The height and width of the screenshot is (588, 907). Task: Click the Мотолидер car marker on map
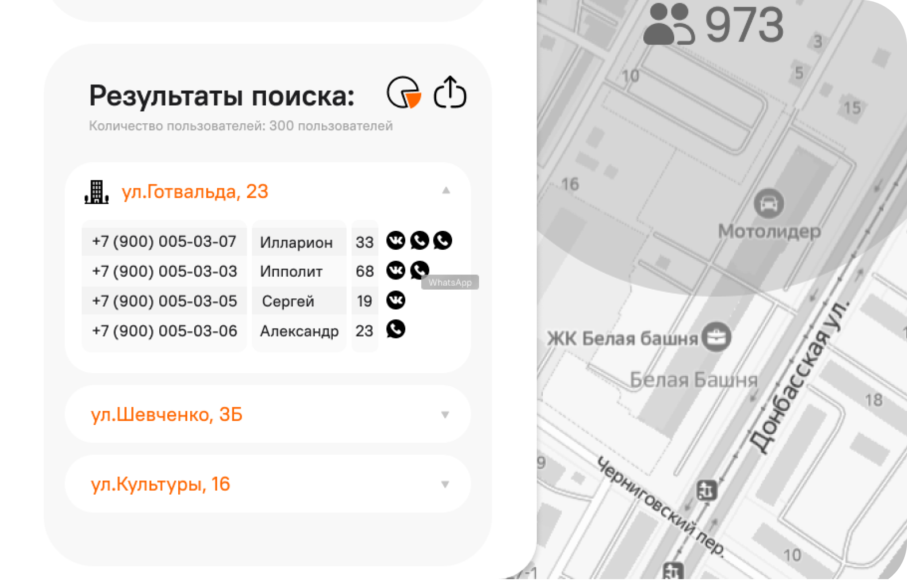[769, 203]
